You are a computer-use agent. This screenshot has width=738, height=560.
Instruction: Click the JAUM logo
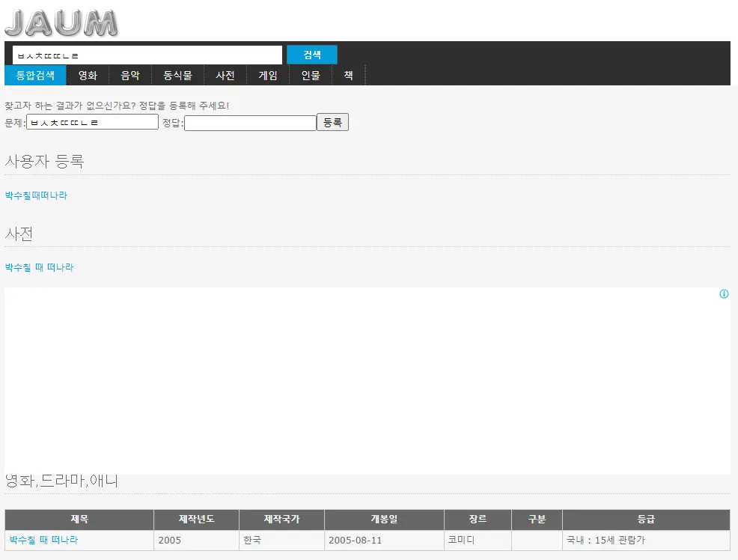61,22
